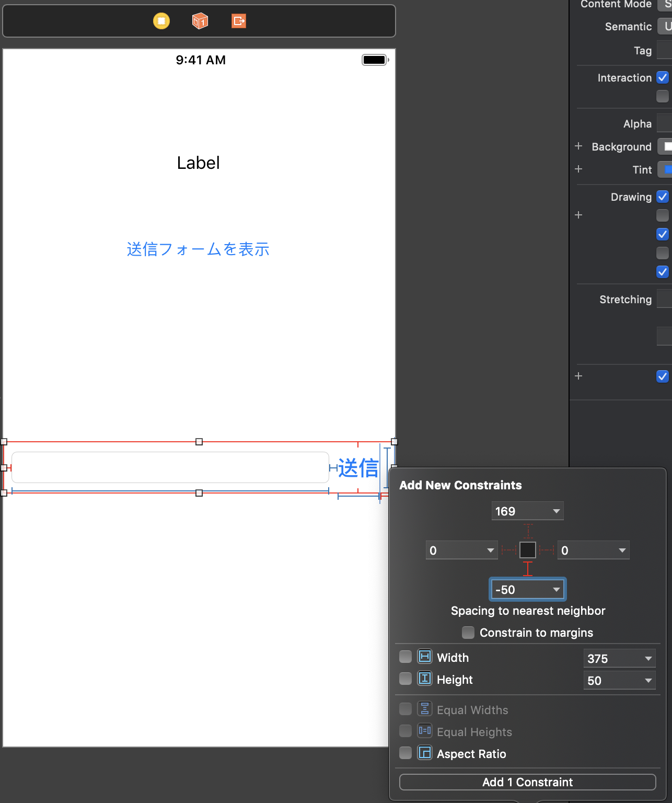Click the Aspect Ratio constraint icon
Screen dimensions: 672x803
pos(424,752)
